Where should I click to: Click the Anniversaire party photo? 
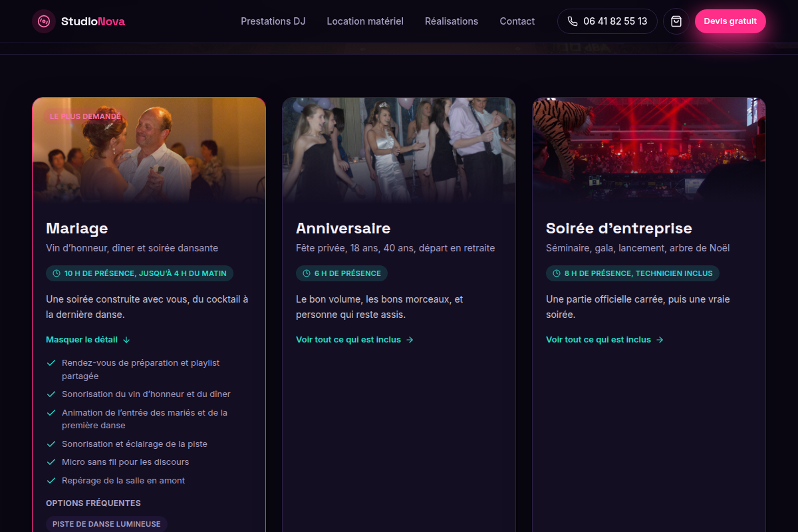[399, 150]
